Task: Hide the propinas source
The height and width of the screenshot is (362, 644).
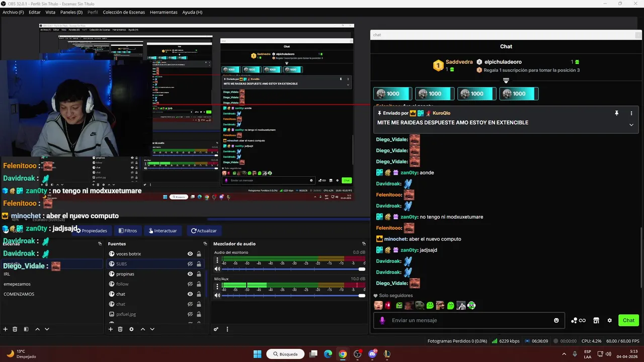Action: 190,274
